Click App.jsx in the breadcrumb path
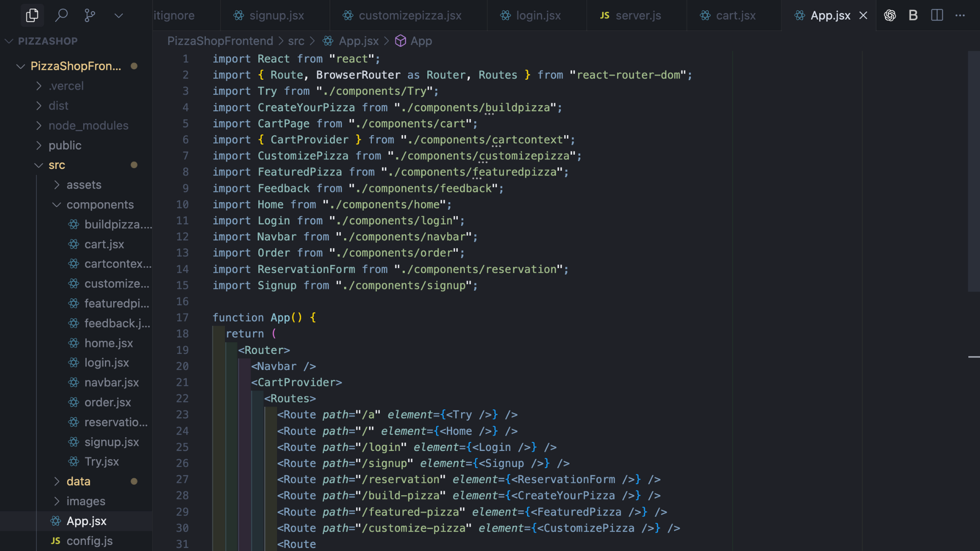980x551 pixels. tap(359, 41)
